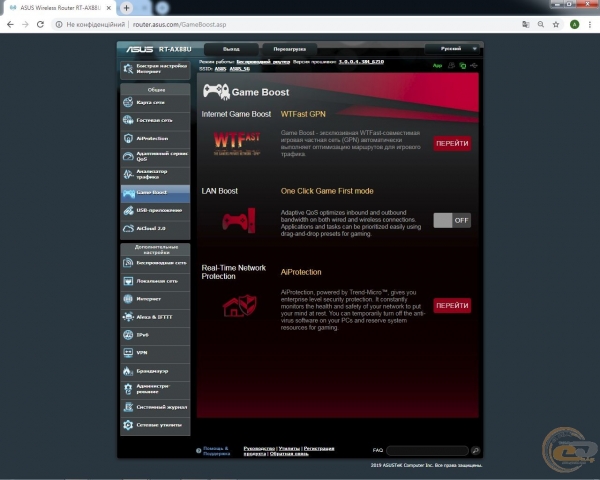
Task: Click the Перезагрузка (Reboot) button
Action: coord(290,49)
